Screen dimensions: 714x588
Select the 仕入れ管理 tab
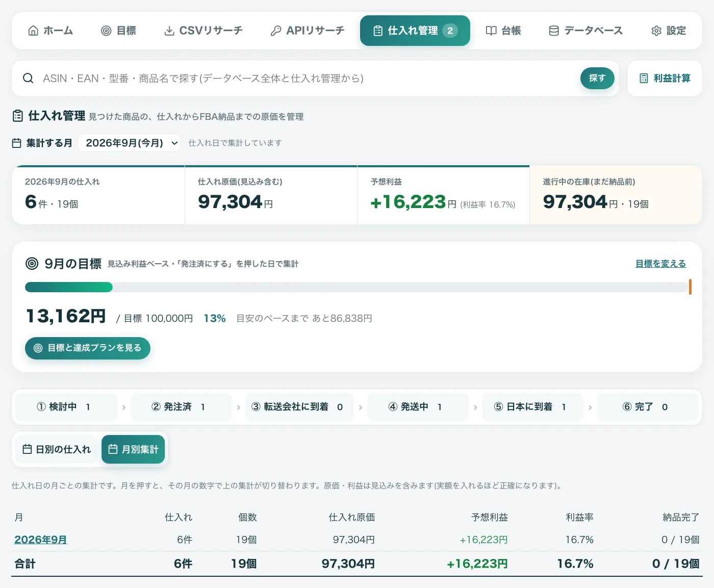pos(415,31)
